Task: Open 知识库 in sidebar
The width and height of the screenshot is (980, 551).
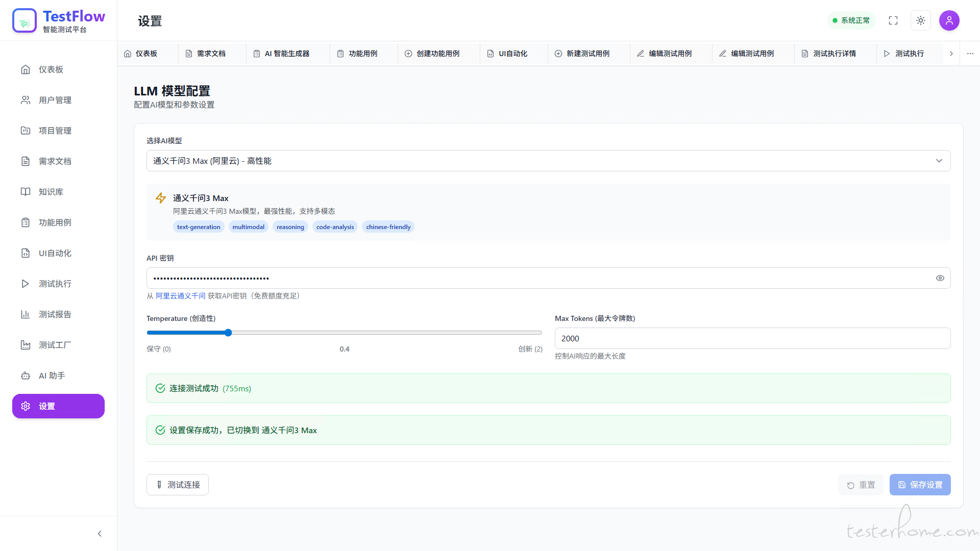Action: [51, 192]
